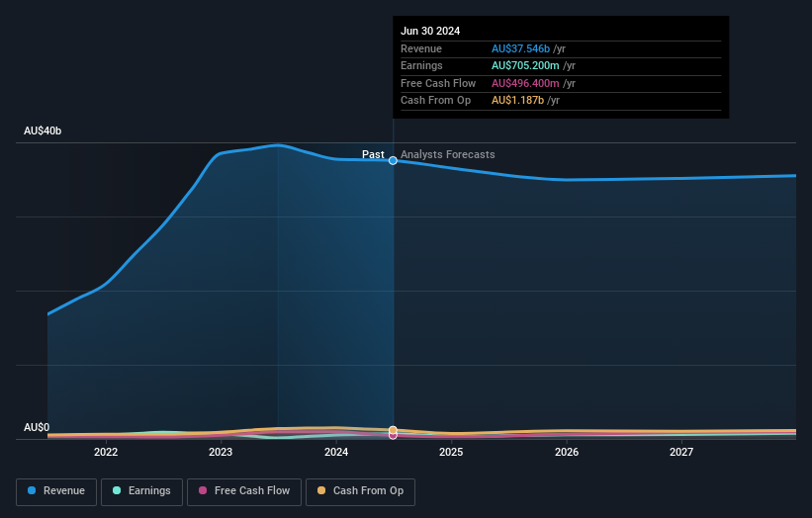Click the AU$1.187b cash from op value
Image resolution: width=812 pixels, height=518 pixels.
click(517, 101)
